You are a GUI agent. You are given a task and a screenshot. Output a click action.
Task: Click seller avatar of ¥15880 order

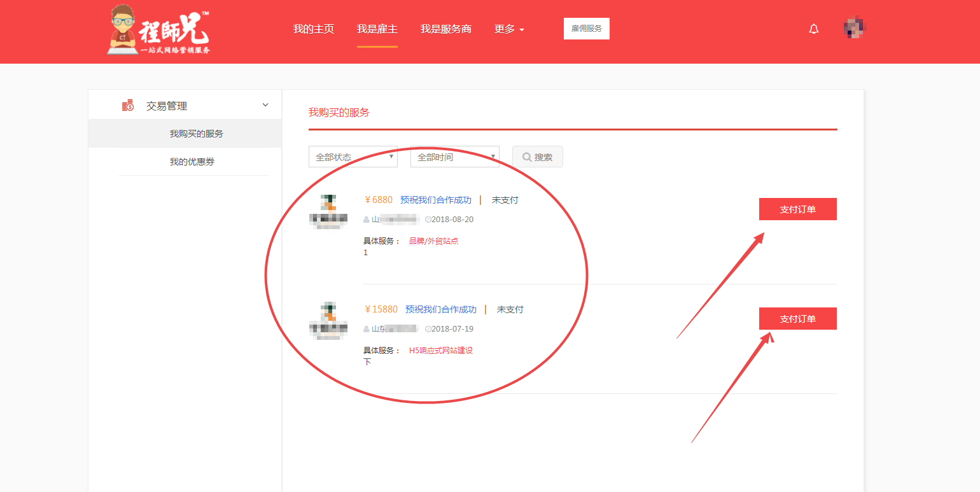(328, 320)
